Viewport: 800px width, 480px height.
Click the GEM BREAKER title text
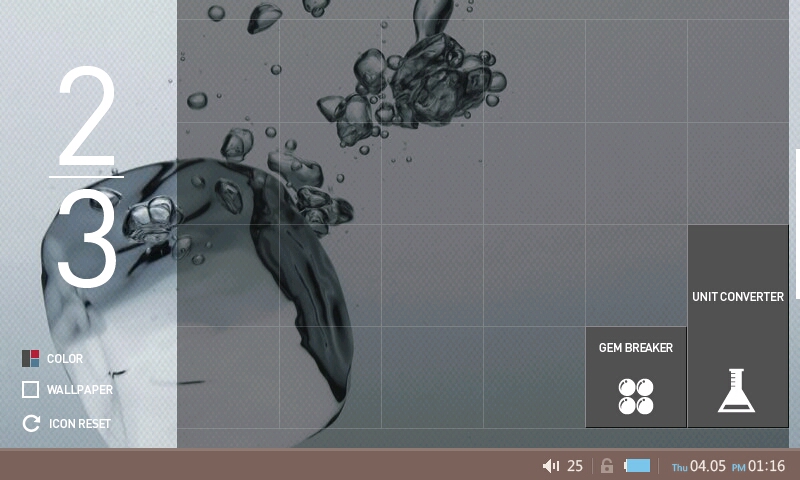click(x=636, y=348)
